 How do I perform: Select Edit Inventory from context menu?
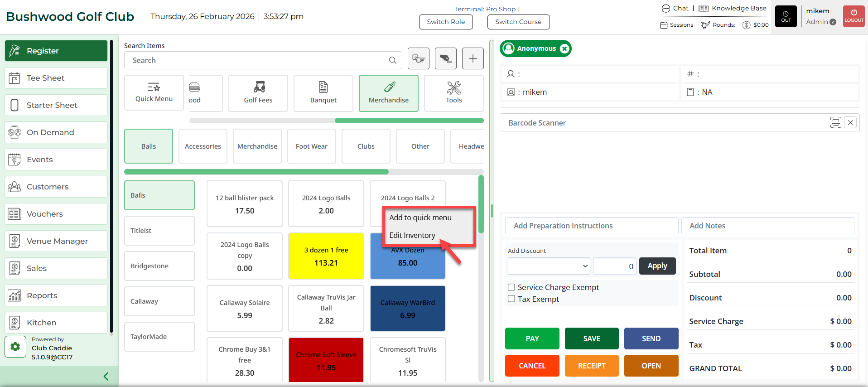(x=412, y=235)
